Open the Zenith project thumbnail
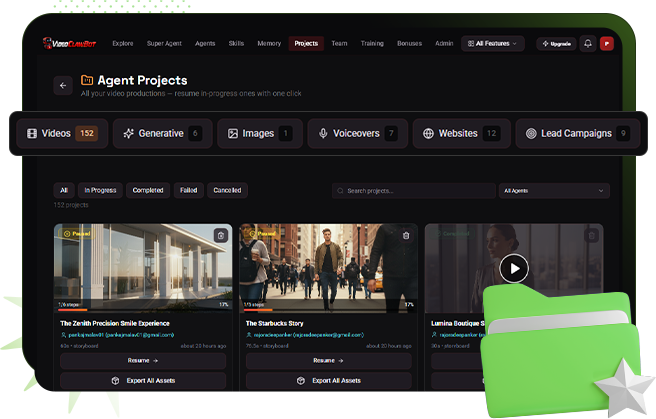The width and height of the screenshot is (656, 419). point(143,268)
